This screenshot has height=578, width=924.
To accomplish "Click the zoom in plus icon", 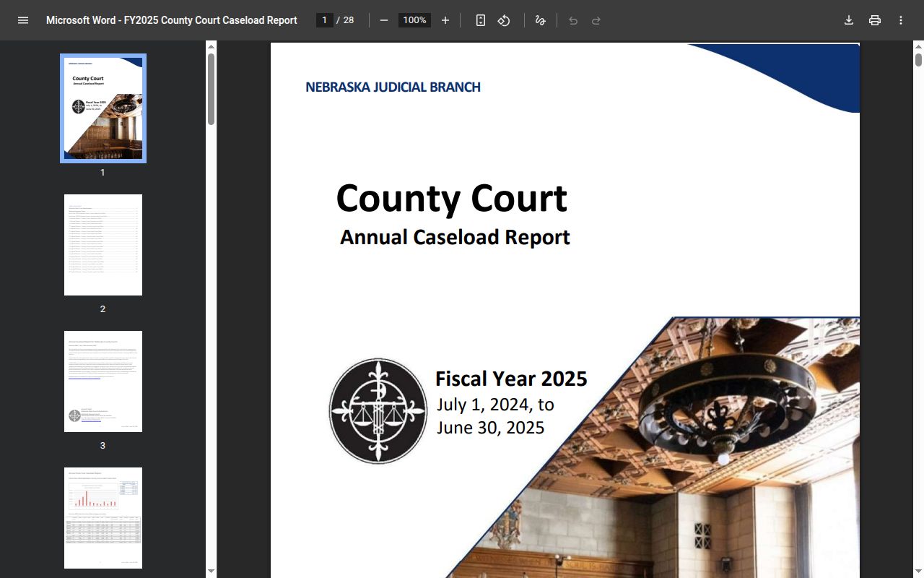I will (x=445, y=20).
